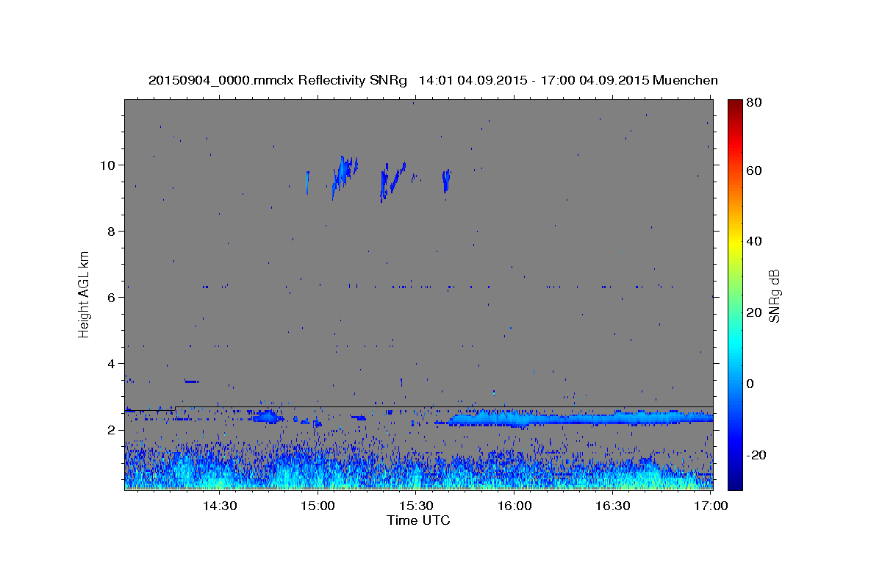The width and height of the screenshot is (882, 588).
Task: Click the 15:30 time tick label
Action: (416, 506)
